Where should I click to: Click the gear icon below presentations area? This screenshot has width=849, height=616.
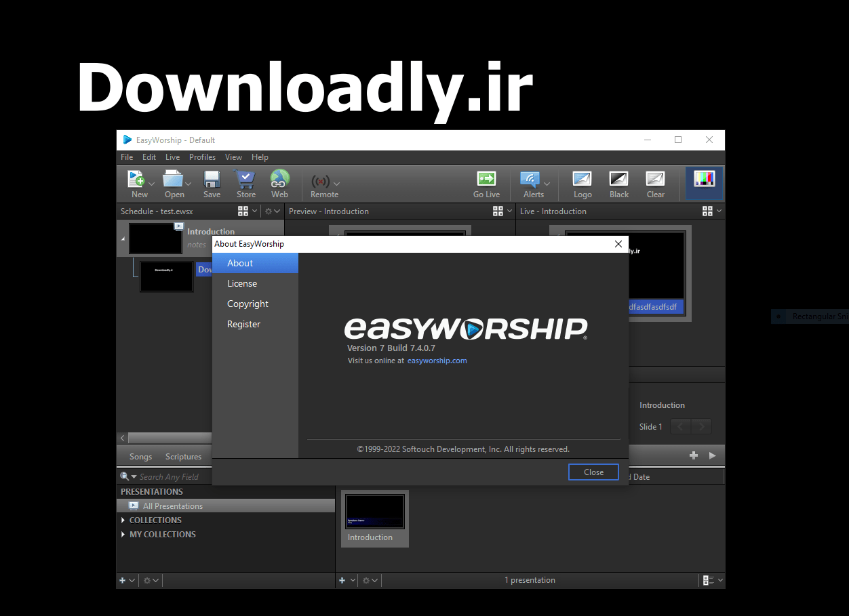(367, 581)
